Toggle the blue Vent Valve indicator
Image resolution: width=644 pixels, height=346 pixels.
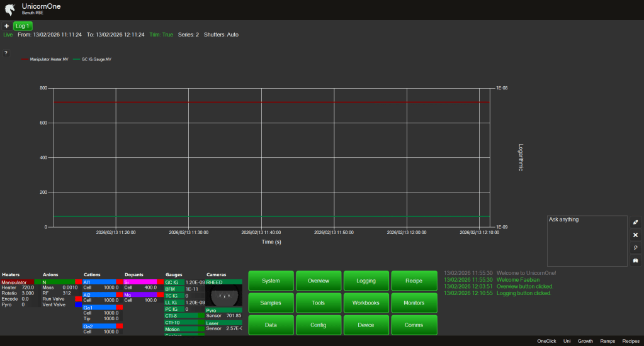[x=78, y=304]
